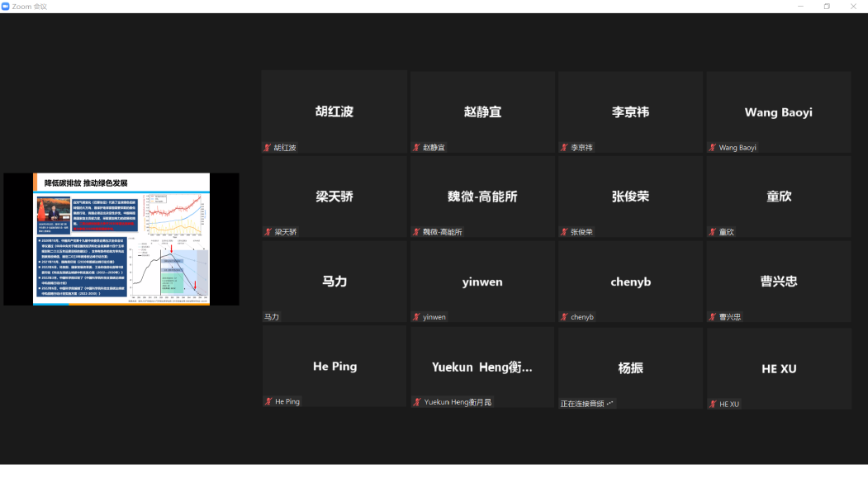
Task: Click the muted mic icon for Yuekun Heng衡月昆
Action: (416, 401)
